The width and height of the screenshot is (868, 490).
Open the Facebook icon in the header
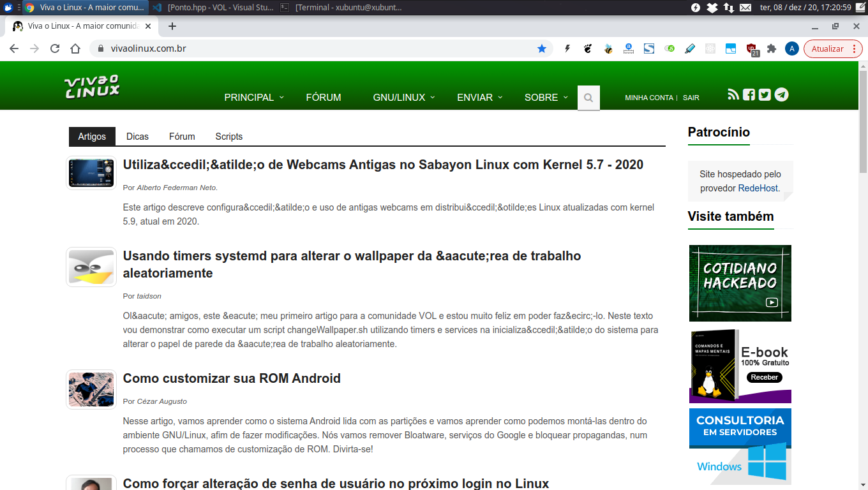[x=749, y=94]
